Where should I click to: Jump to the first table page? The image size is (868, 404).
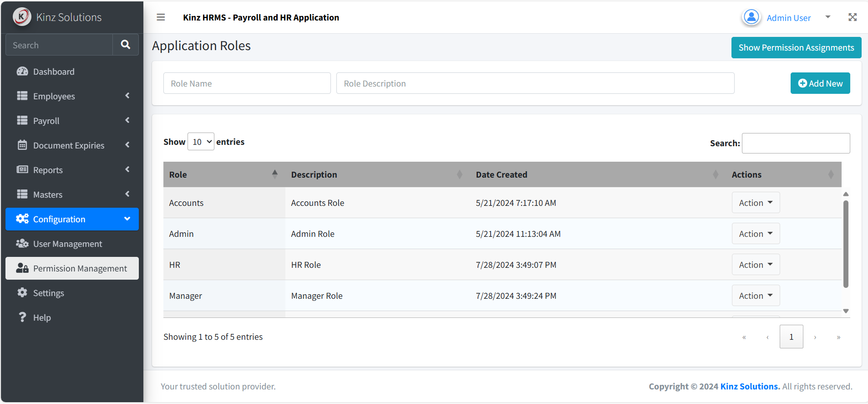[744, 337]
